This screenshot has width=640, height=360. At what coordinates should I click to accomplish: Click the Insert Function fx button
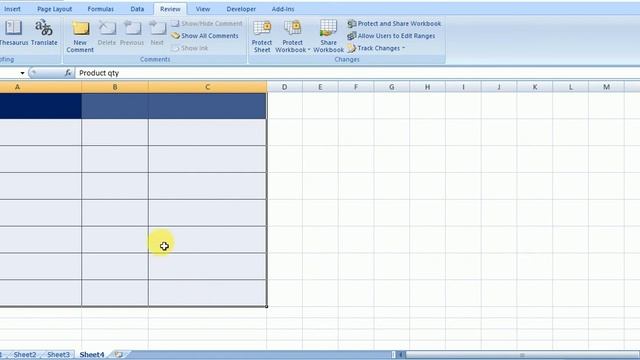pyautogui.click(x=68, y=73)
